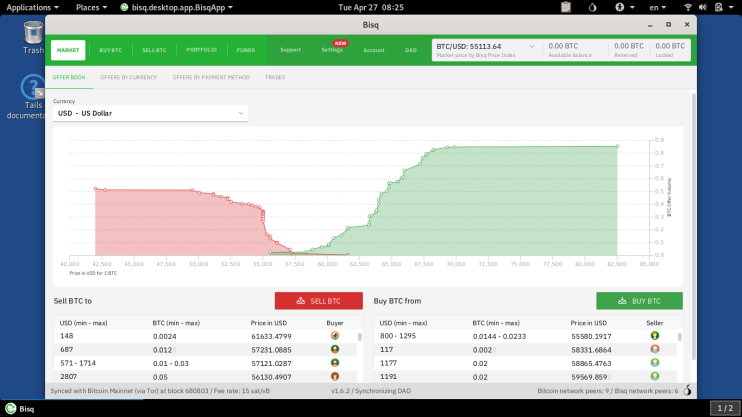Open the Places menu
Screen dimensions: 742x417
point(91,7)
